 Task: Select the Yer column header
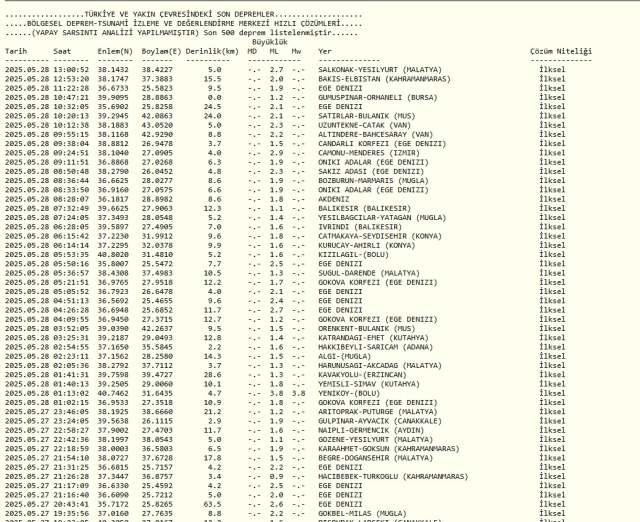[x=325, y=51]
